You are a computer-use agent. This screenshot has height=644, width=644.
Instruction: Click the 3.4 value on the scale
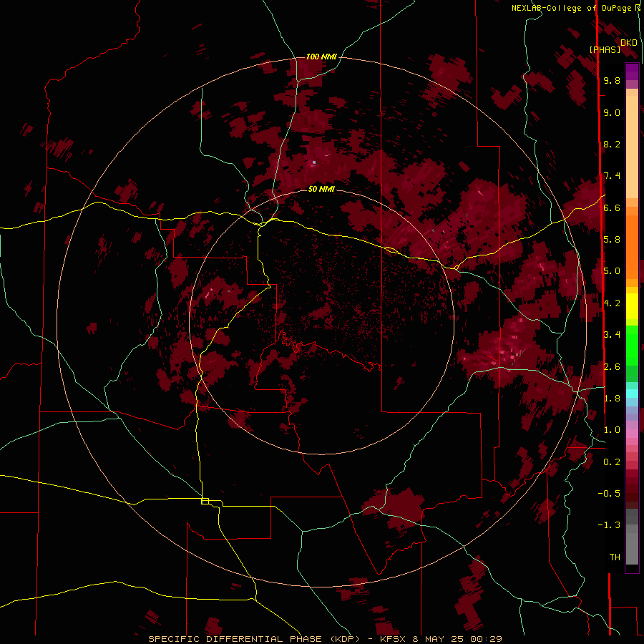click(x=612, y=335)
